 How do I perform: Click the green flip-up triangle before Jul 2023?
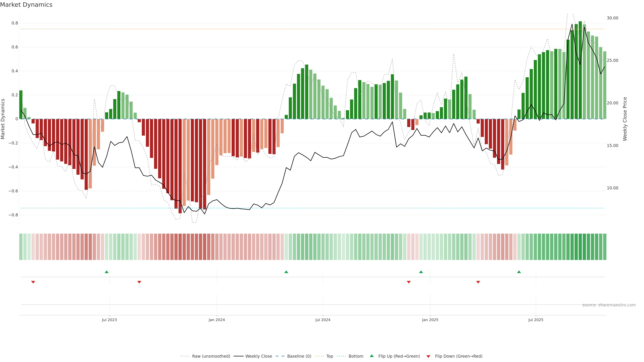[x=106, y=272]
